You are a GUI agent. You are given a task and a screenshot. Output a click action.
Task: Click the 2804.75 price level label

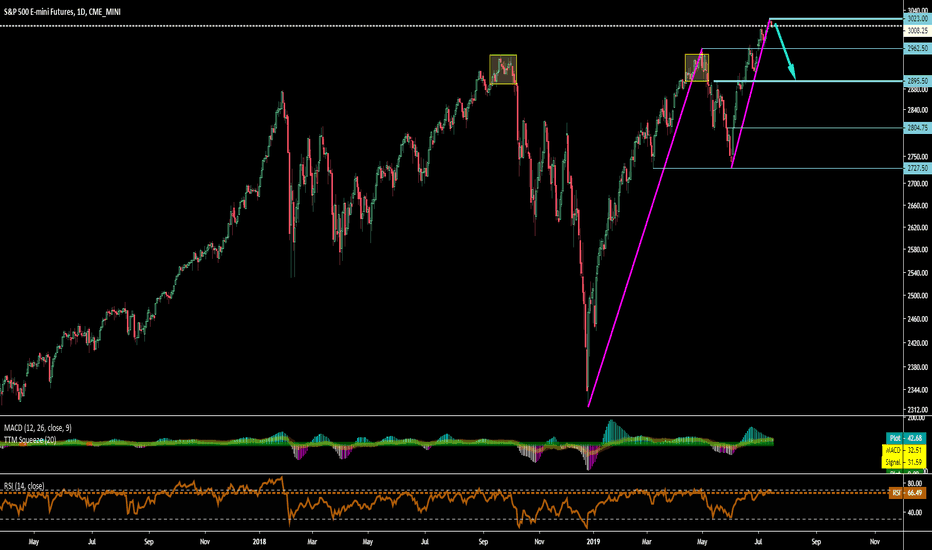coord(917,128)
